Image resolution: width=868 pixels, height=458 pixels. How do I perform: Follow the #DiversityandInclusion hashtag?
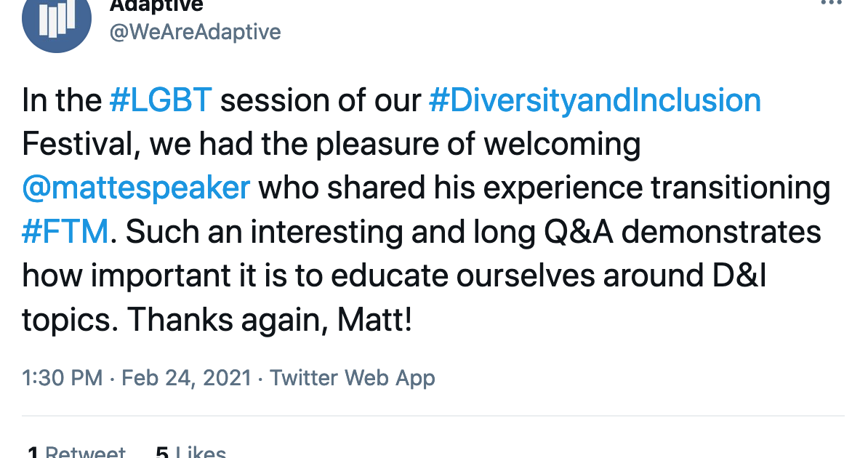pyautogui.click(x=595, y=101)
